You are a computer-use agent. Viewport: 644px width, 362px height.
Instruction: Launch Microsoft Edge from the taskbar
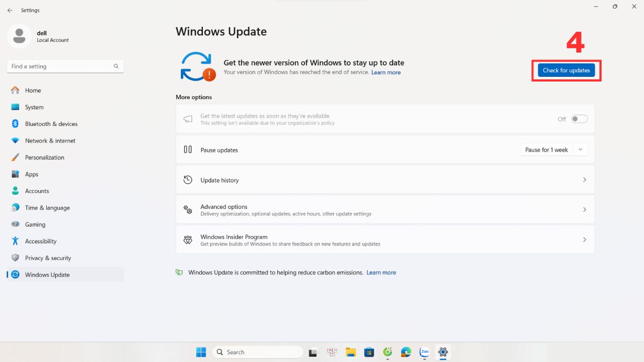pyautogui.click(x=406, y=352)
